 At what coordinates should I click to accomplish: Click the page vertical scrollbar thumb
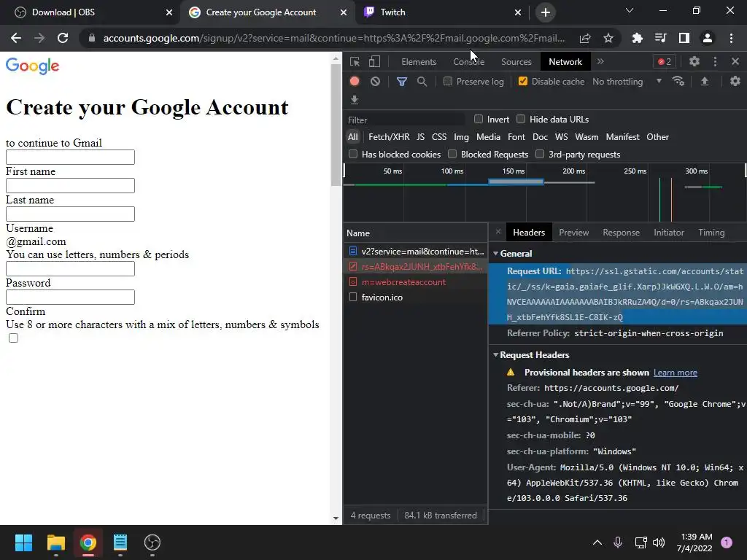pos(336,125)
